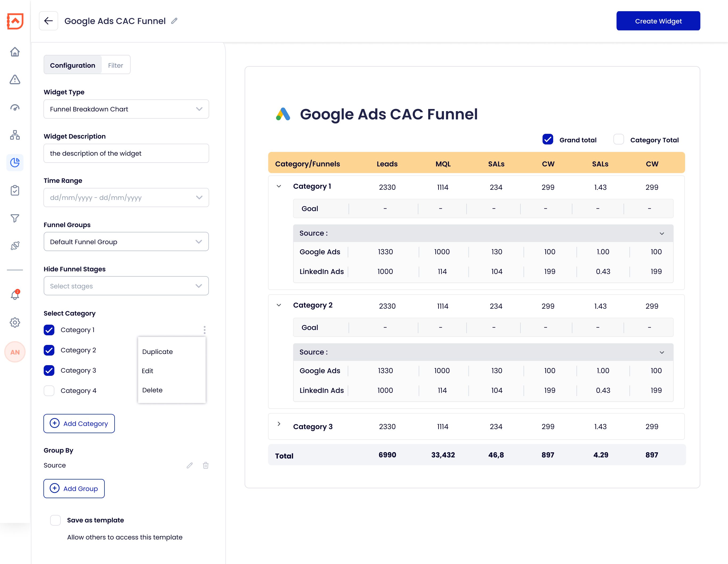Check Save as template checkbox

click(x=55, y=520)
